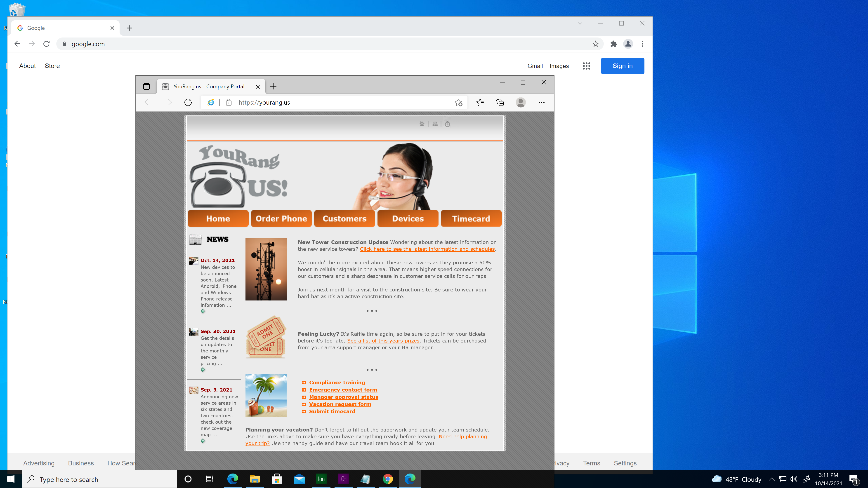Open the Settings and more menu in Edge
The width and height of the screenshot is (868, 488).
542,102
